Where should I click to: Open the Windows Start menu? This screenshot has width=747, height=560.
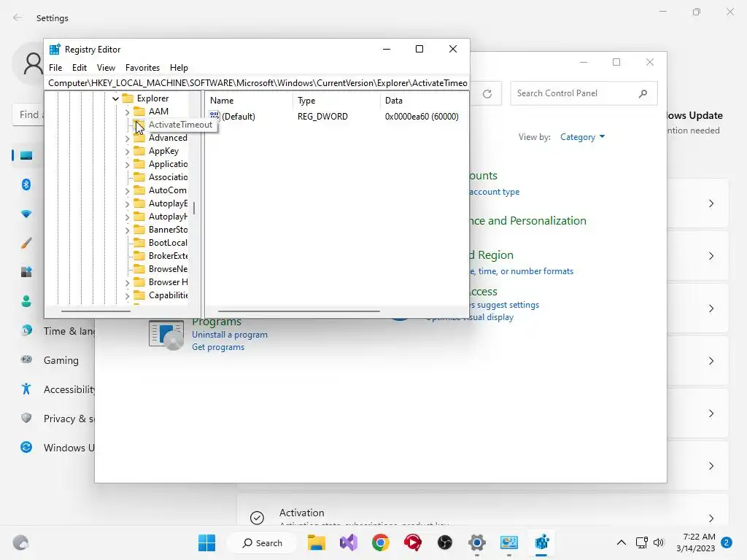pyautogui.click(x=206, y=542)
